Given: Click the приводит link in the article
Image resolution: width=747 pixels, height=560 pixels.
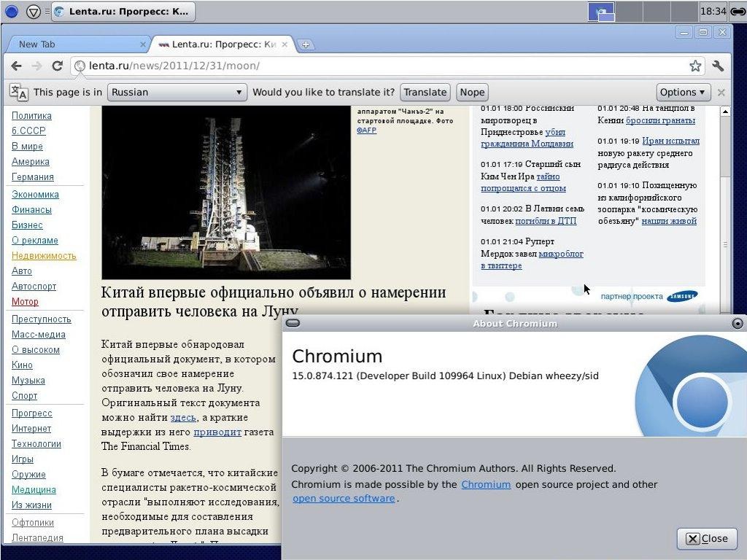Looking at the screenshot, I should (x=217, y=432).
